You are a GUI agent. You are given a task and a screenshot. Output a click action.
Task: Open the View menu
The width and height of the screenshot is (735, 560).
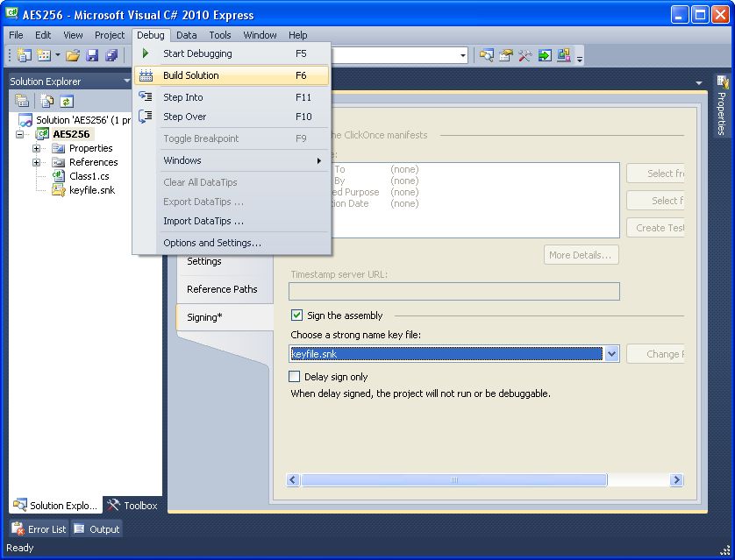click(x=73, y=35)
